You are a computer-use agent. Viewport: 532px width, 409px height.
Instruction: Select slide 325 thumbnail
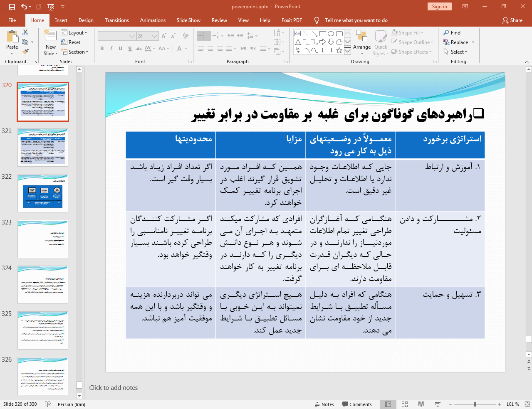pyautogui.click(x=43, y=330)
